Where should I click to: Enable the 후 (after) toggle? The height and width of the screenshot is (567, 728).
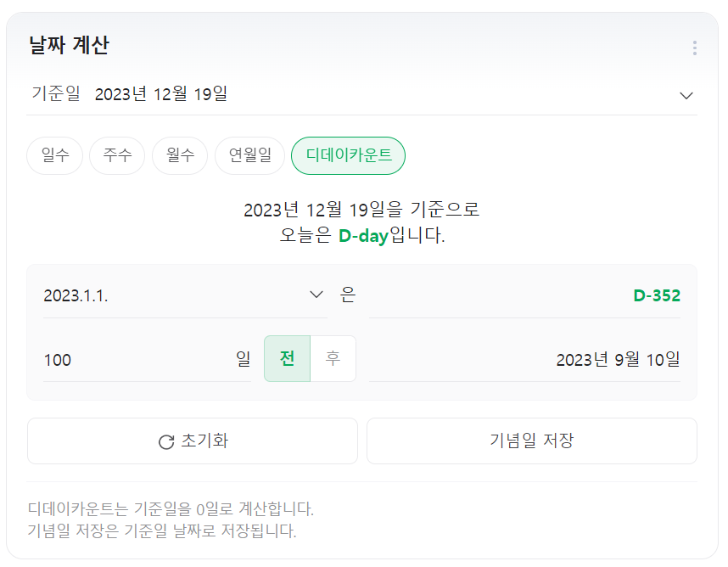333,358
